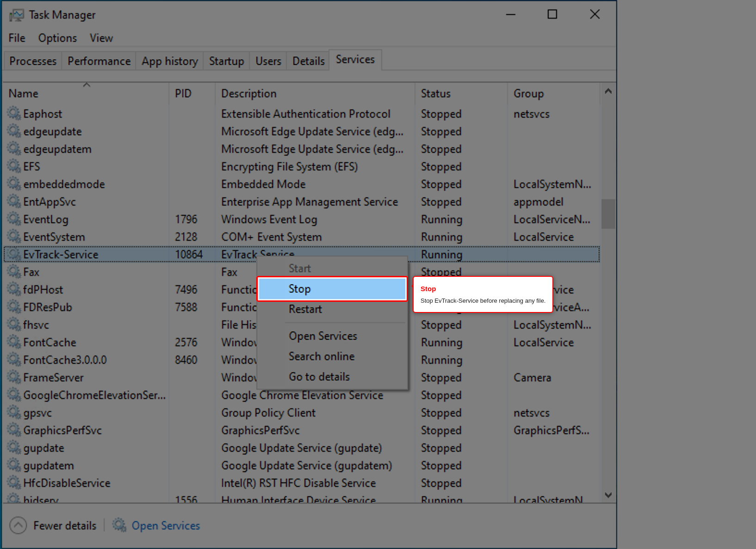Image resolution: width=756 pixels, height=549 pixels.
Task: Choose Restart in the context menu
Action: (x=332, y=309)
